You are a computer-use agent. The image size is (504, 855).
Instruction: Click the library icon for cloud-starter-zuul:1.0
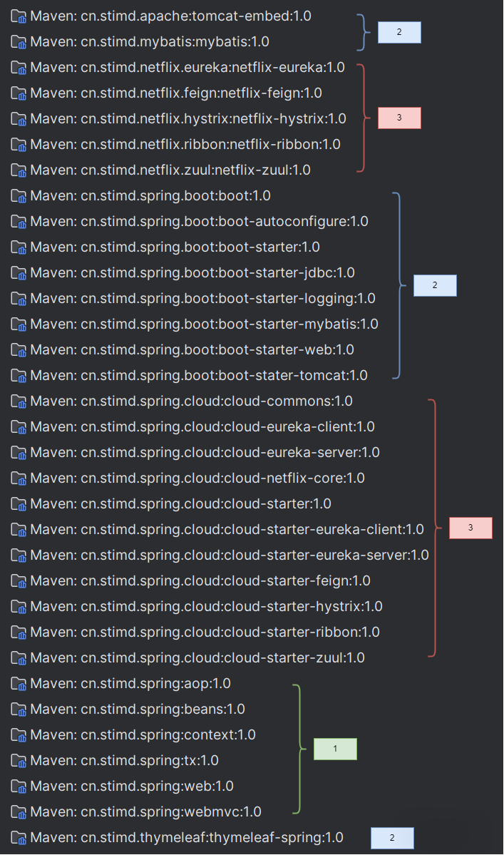19,658
